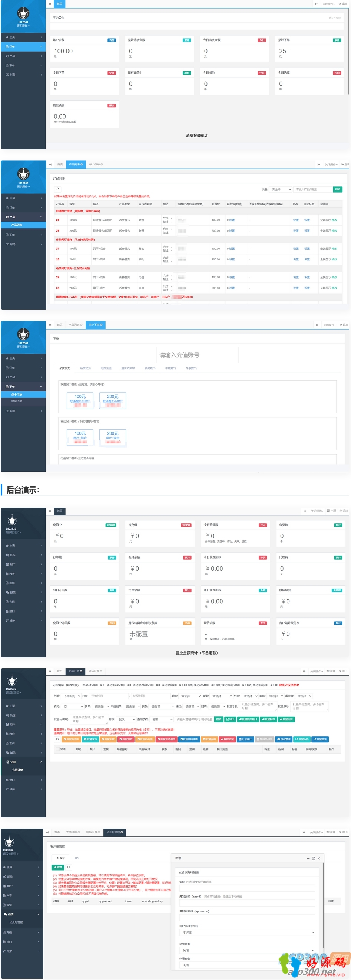Screen dimensions: 351x980
Task: Switch to the H5 tab in 客户端管理
Action: (76, 858)
